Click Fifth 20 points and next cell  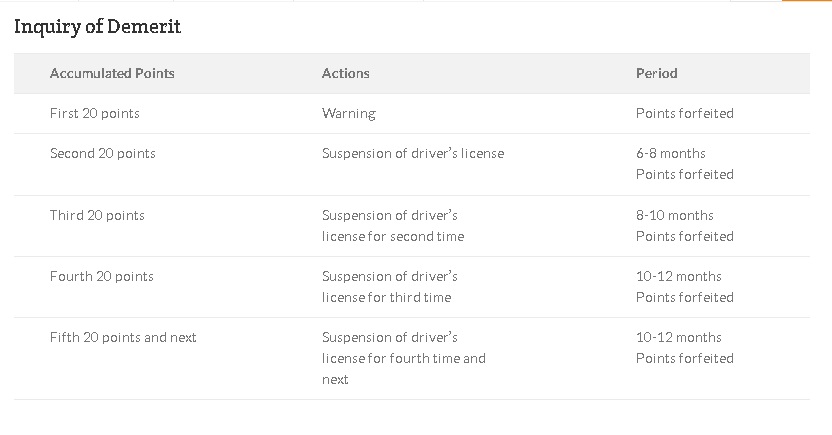(123, 337)
